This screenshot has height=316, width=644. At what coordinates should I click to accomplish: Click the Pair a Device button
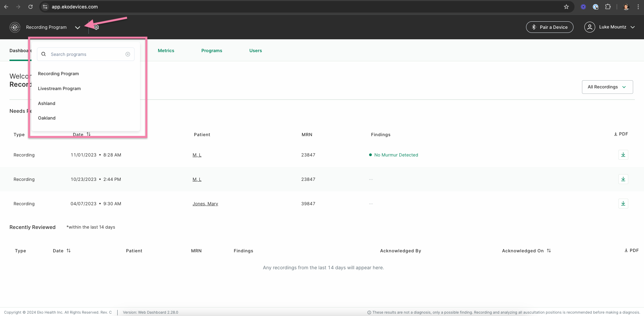549,27
